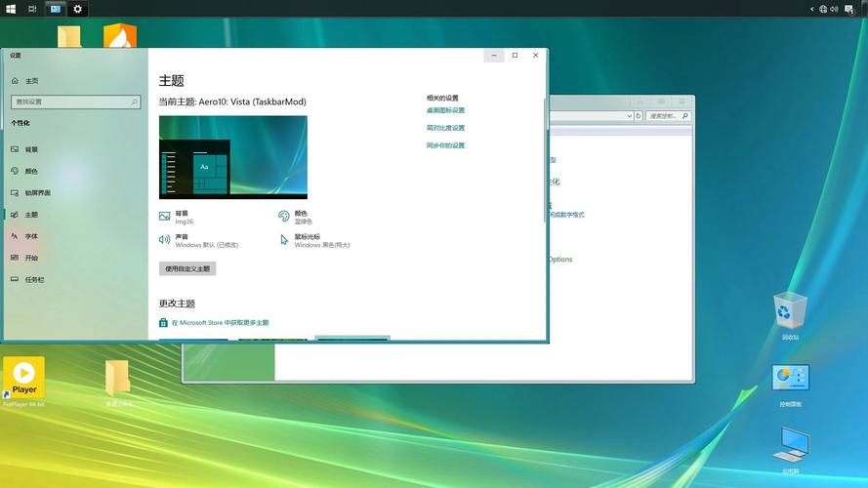
Task: Open the Start menu from the taskbar
Action: click(11, 9)
